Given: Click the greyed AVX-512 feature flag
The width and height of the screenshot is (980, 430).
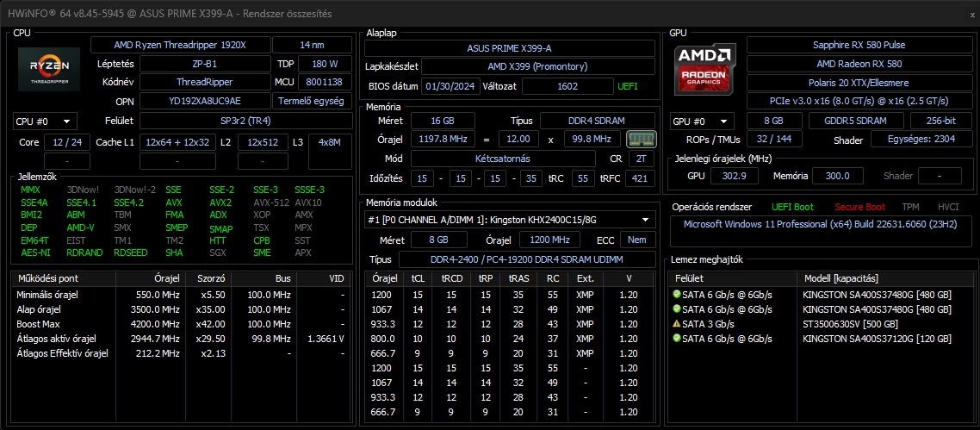Looking at the screenshot, I should pyautogui.click(x=271, y=203).
